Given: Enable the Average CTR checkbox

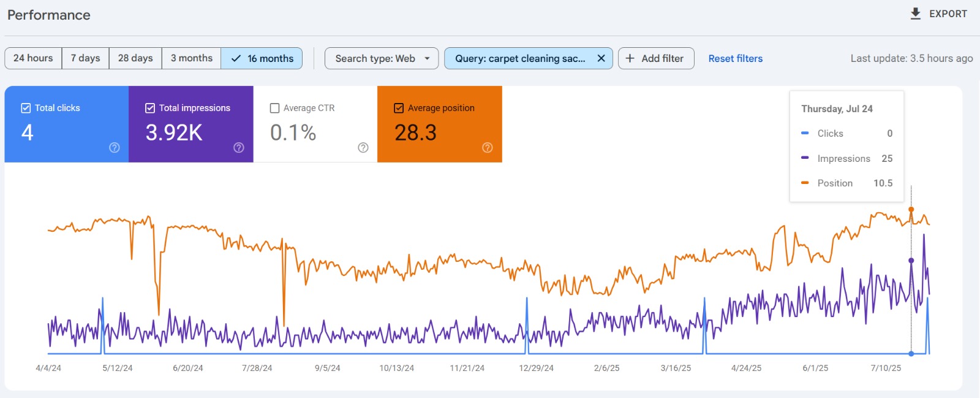Looking at the screenshot, I should coord(275,108).
